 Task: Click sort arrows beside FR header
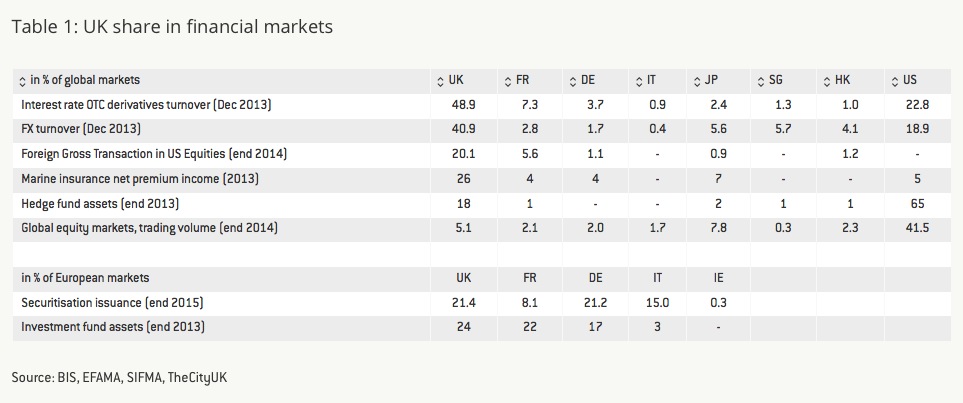(x=507, y=81)
